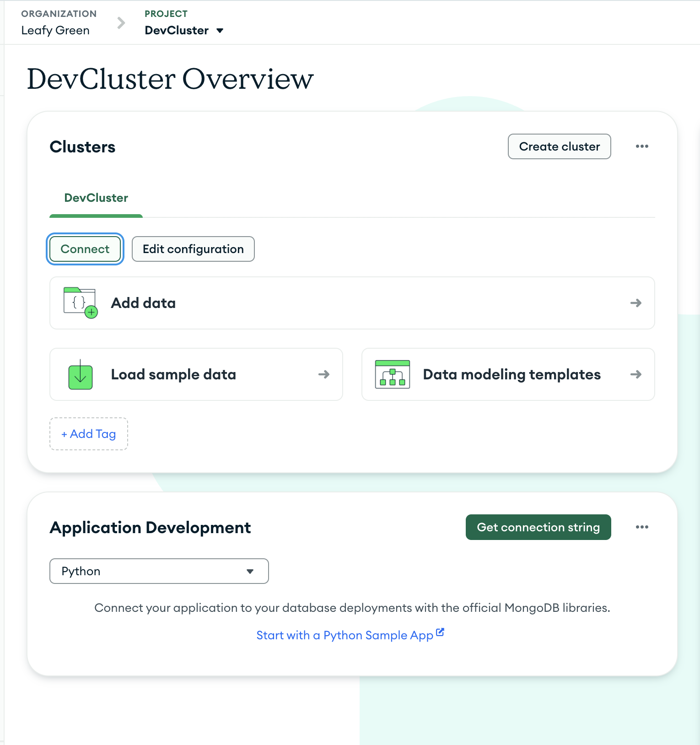Open Application Development more options ellipsis
This screenshot has height=745, width=700.
[x=642, y=527]
